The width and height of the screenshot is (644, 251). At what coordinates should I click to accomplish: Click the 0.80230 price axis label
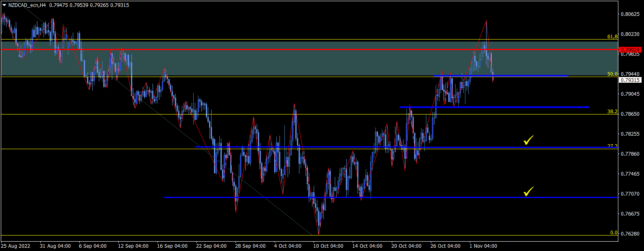630,34
